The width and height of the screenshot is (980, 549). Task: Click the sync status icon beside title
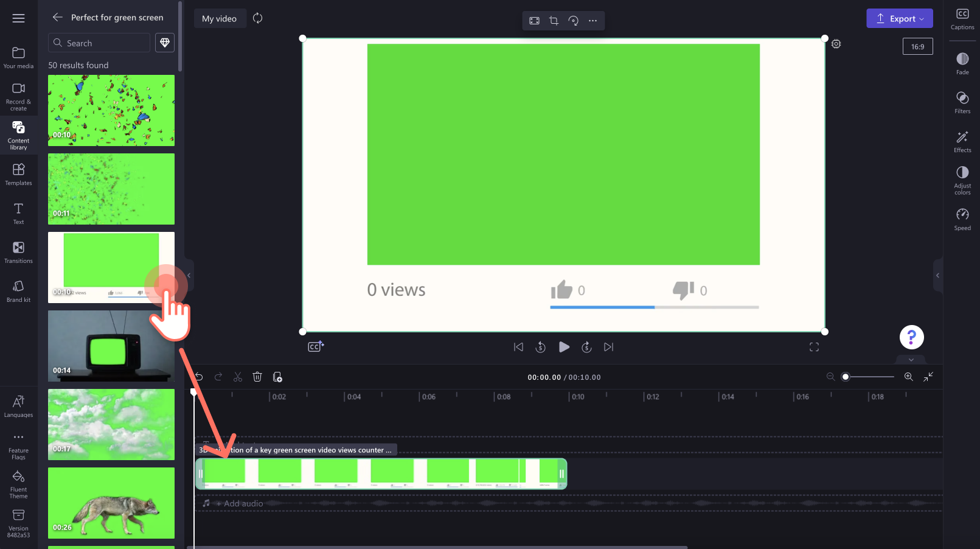(258, 18)
